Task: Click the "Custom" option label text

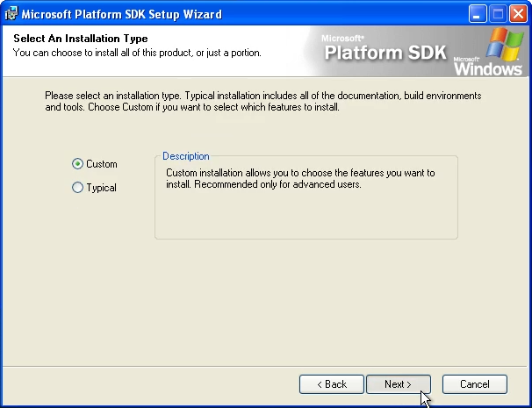Action: (102, 164)
